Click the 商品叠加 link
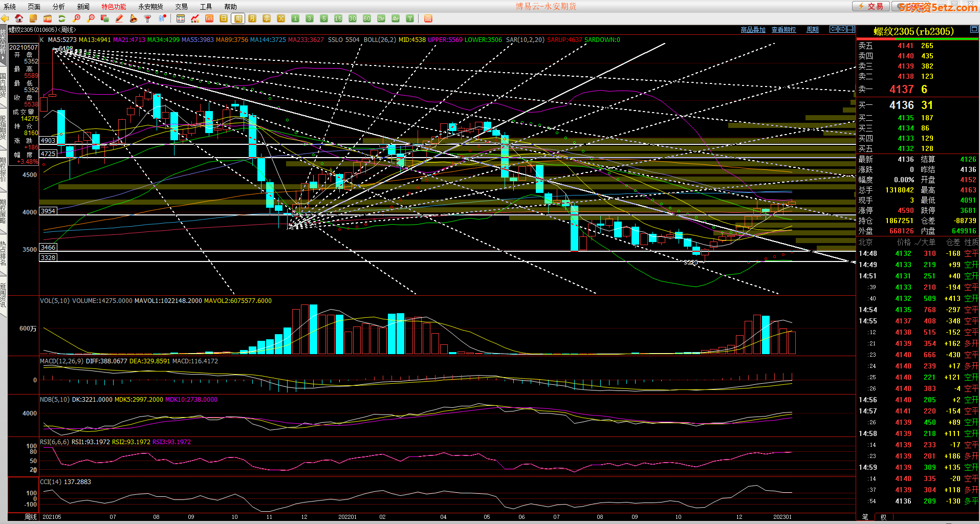The height and width of the screenshot is (524, 980). click(x=753, y=30)
